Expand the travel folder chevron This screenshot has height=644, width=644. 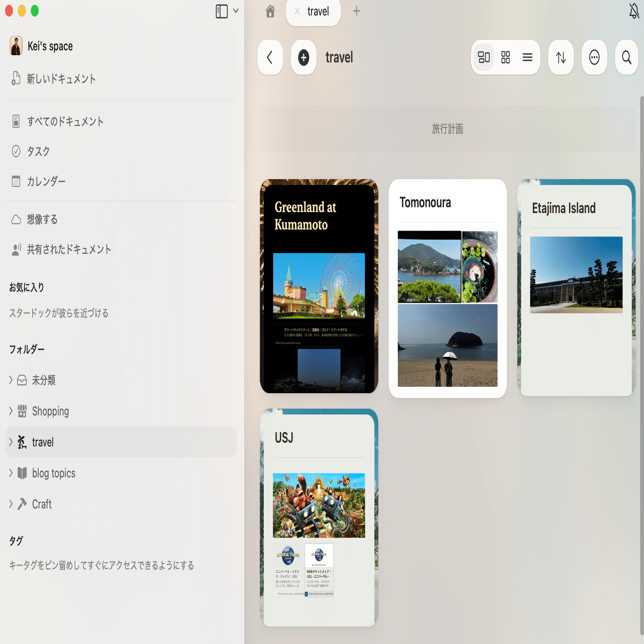[x=11, y=442]
